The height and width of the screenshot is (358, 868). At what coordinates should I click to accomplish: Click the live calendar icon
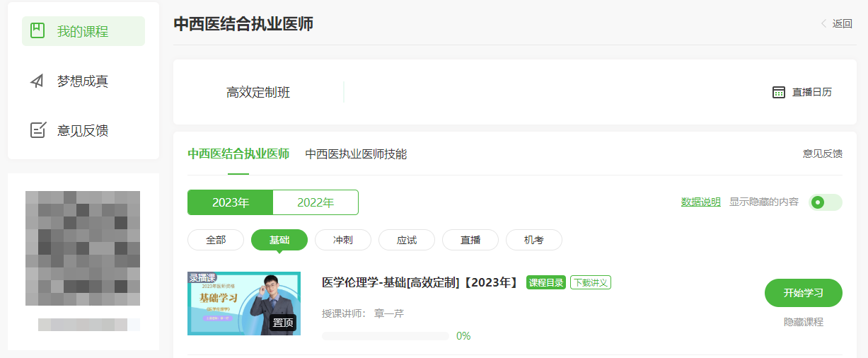[x=779, y=92]
